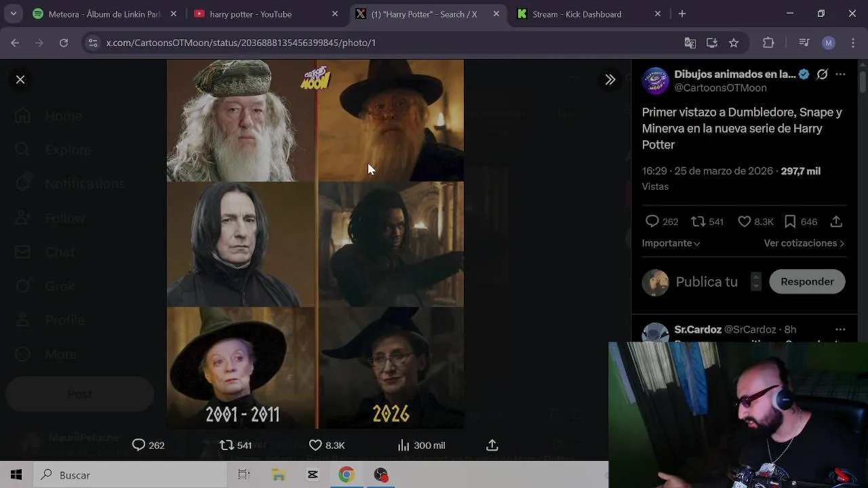Repost icon with 541 in the sidebar post
The width and height of the screenshot is (868, 488).
point(698,221)
